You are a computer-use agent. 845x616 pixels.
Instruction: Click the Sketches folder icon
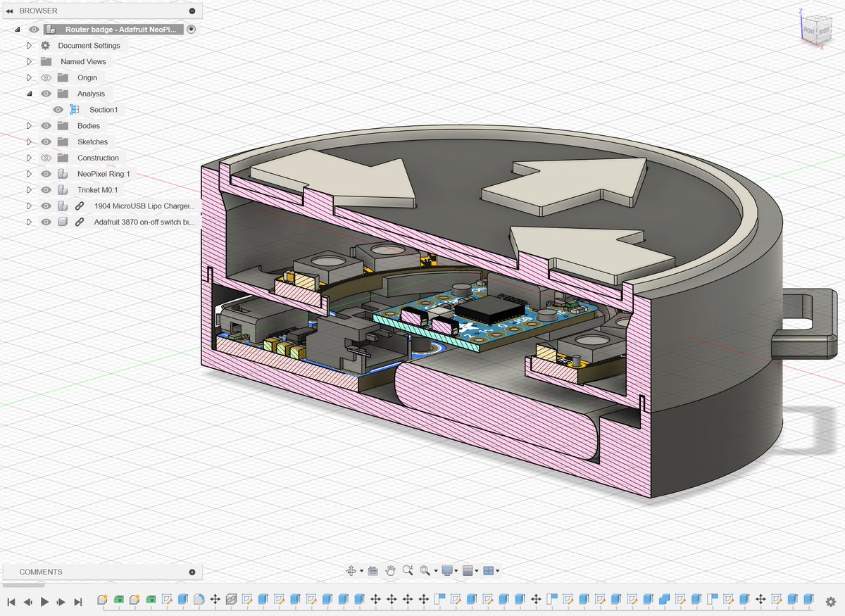coord(63,142)
